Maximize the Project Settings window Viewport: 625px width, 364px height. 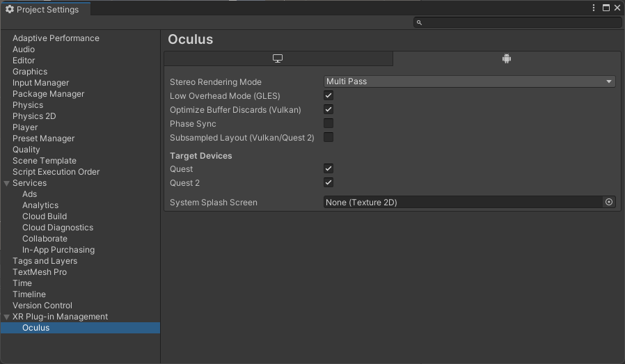point(606,8)
